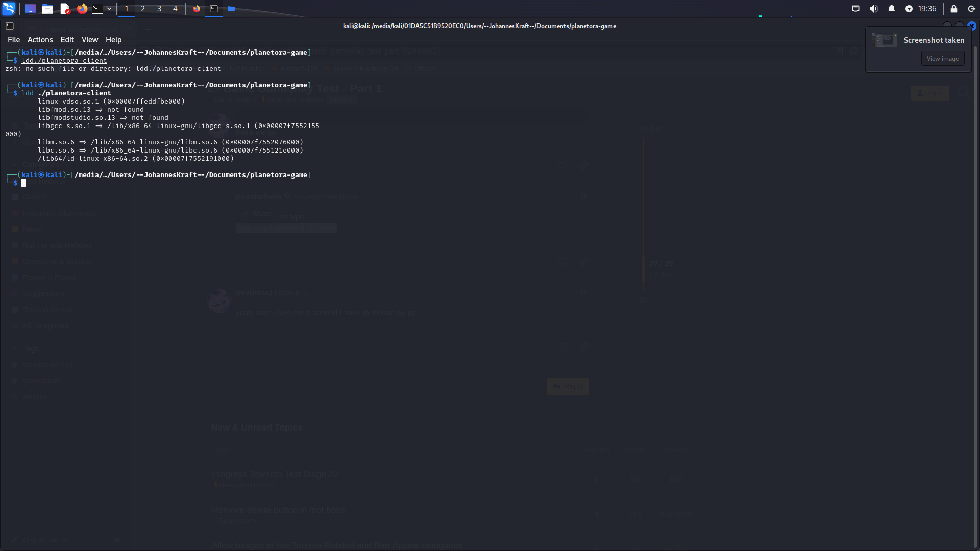Screen dimensions: 980x551
Task: Switch to workspace 3
Action: (159, 8)
